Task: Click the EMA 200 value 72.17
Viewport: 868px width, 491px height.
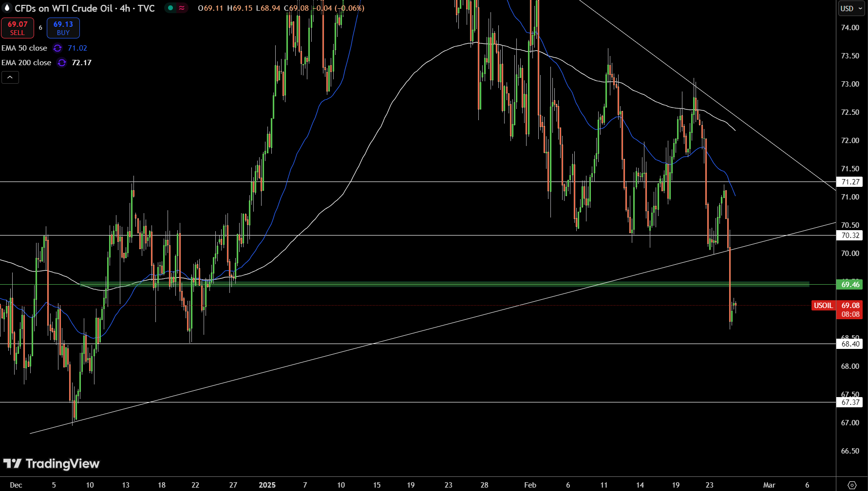Action: coord(82,63)
